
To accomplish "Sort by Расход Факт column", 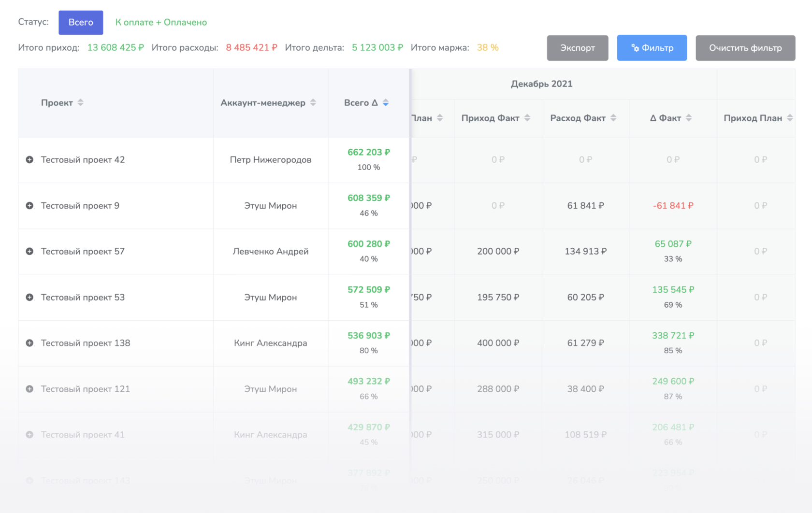I will point(613,118).
